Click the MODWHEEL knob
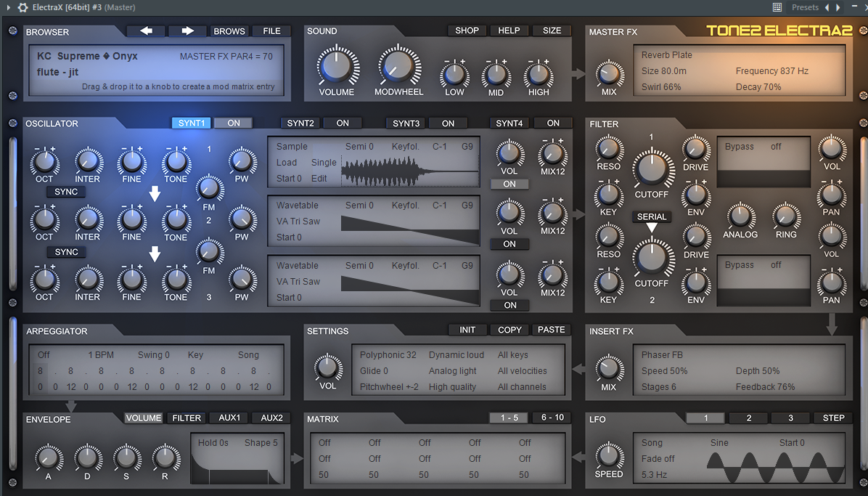The width and height of the screenshot is (868, 496). [x=398, y=66]
